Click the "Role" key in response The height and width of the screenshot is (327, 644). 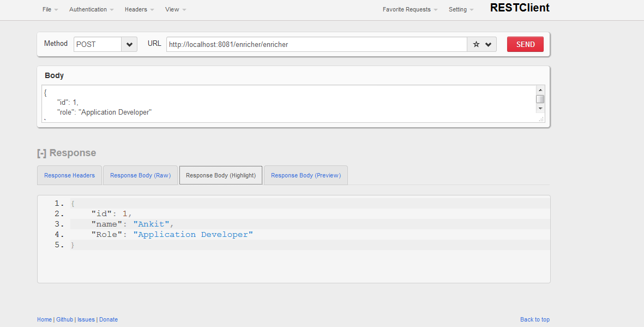click(x=107, y=235)
